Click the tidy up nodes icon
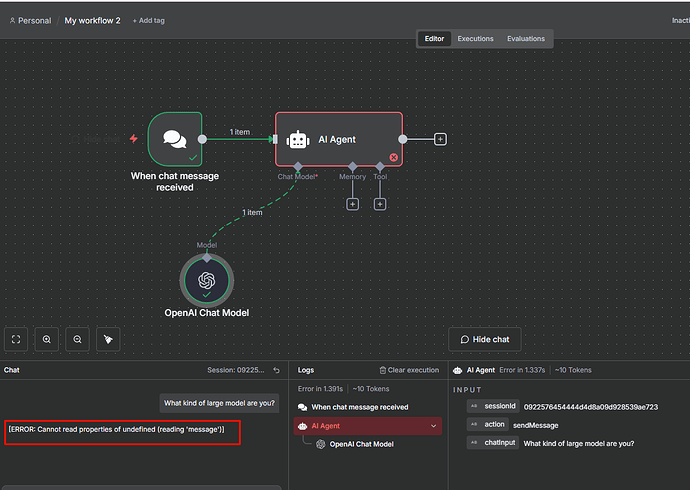690x490 pixels. 107,339
